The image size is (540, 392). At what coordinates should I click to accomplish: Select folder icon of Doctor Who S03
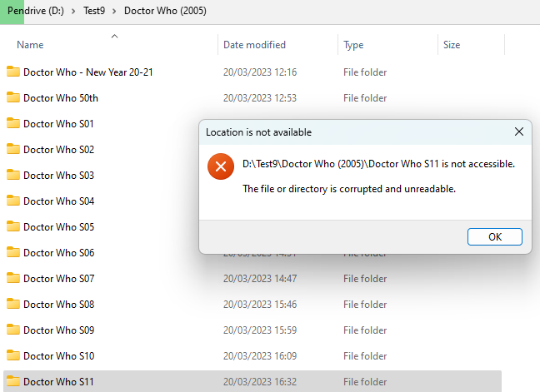point(13,175)
